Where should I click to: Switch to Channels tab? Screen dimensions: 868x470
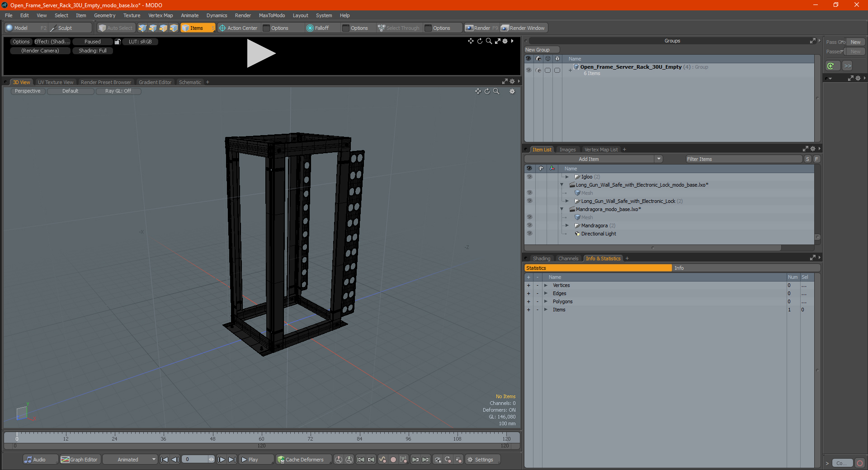coord(568,258)
